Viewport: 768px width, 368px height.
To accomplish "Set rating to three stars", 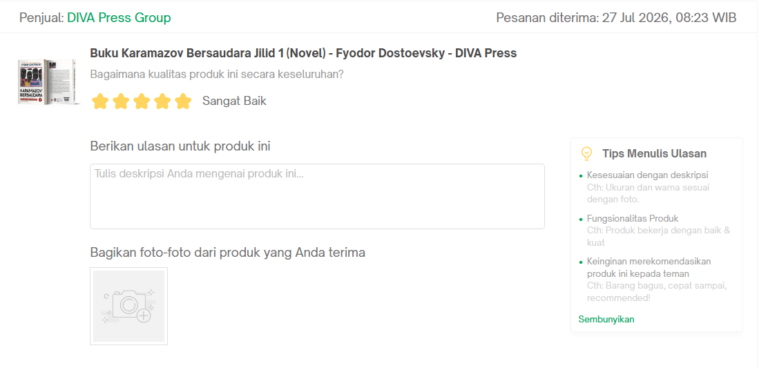I will click(x=142, y=101).
